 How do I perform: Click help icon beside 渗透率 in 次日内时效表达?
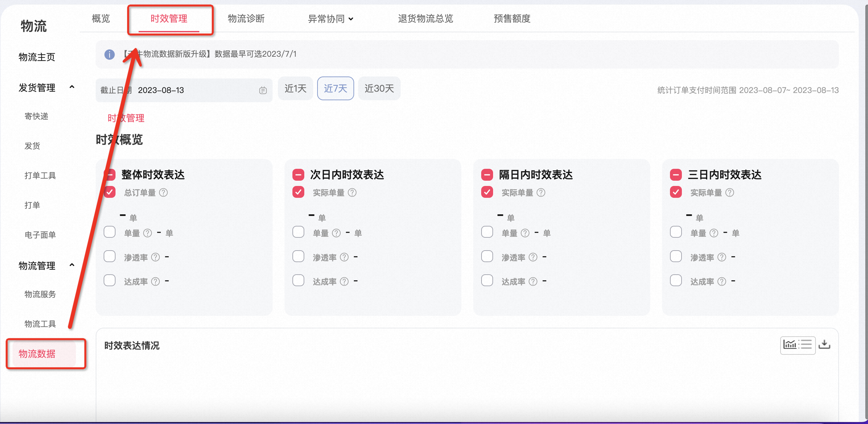point(344,257)
